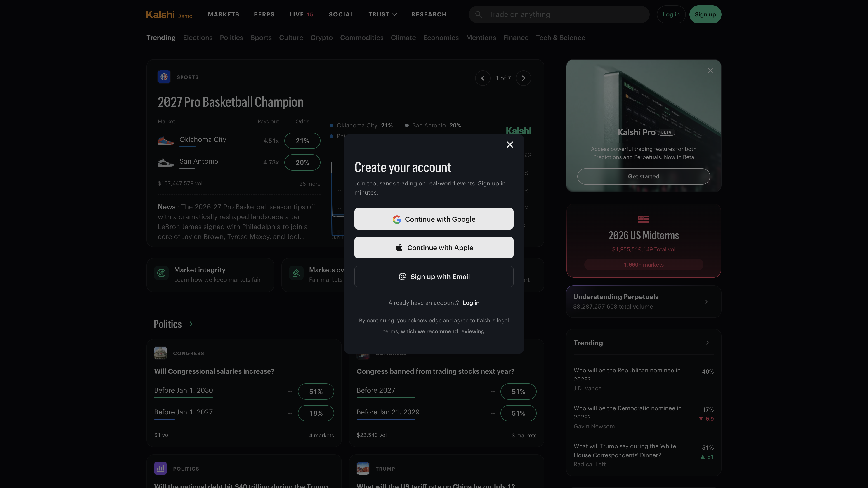Close the Kalshi Pro promo card
Image resolution: width=868 pixels, height=488 pixels.
[x=710, y=71]
